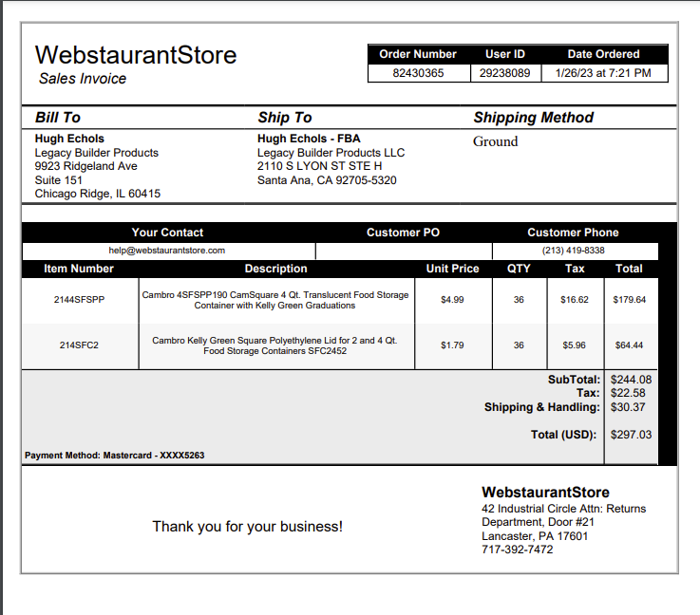The width and height of the screenshot is (700, 615).
Task: Select the Cambro 4SFSPP190 CamSquare description
Action: (x=275, y=300)
